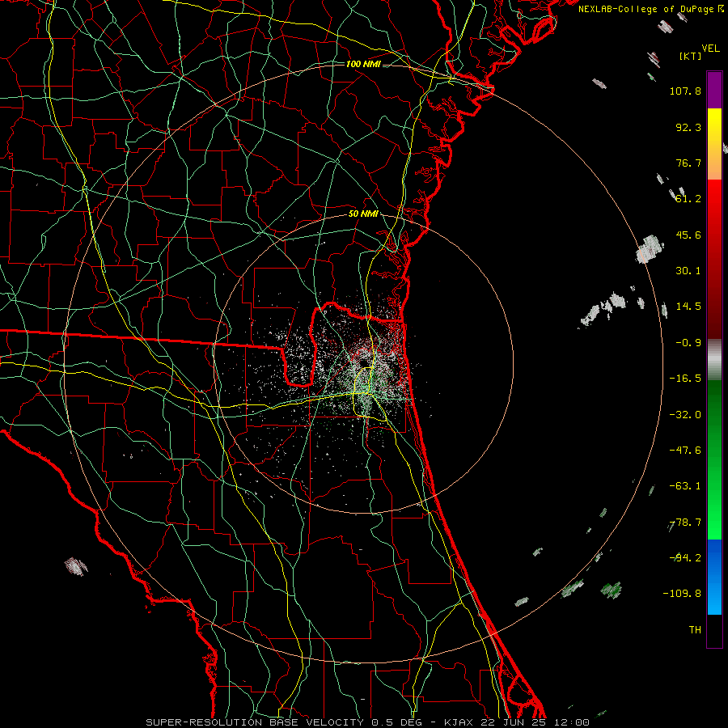The height and width of the screenshot is (728, 728).
Task: Click the 50 NMI range ring label
Action: pyautogui.click(x=363, y=214)
